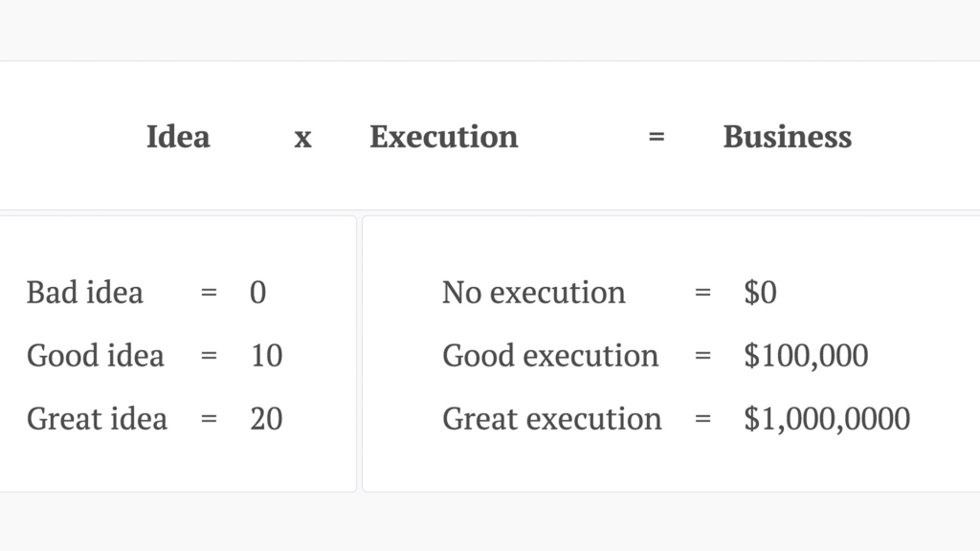Click the equals sign after Great idea

pos(209,419)
